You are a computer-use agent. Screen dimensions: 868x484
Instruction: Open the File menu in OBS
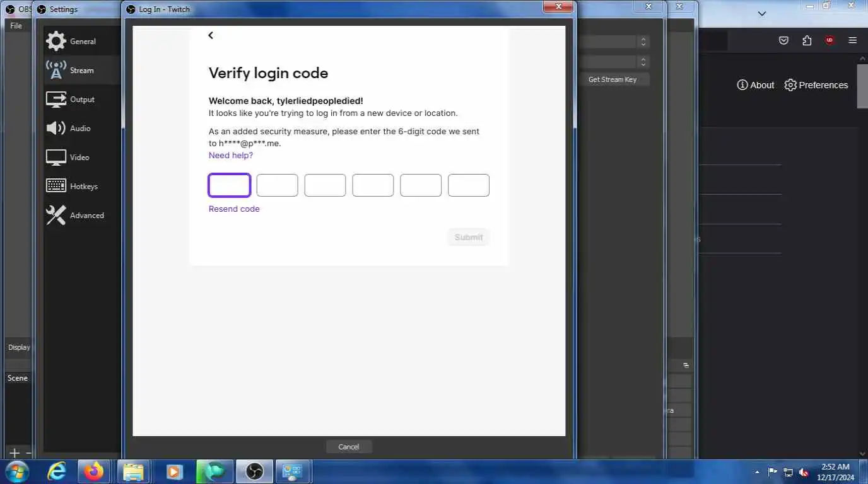[x=16, y=26]
